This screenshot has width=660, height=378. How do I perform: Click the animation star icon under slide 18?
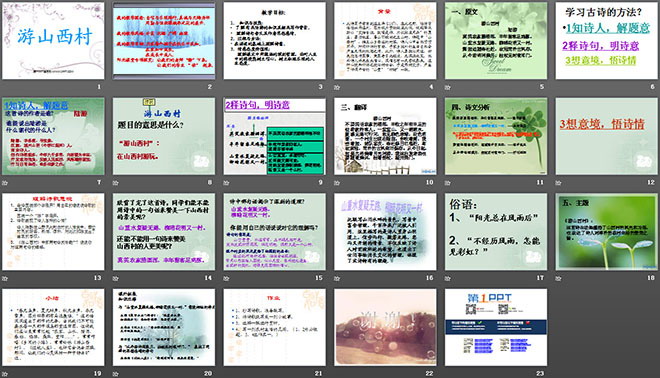click(558, 278)
